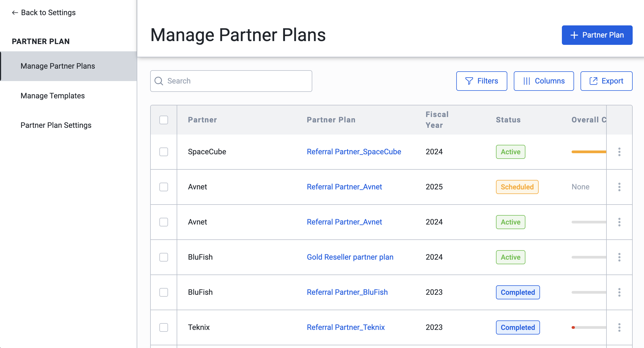Click the column bars icon on Columns

pos(527,81)
